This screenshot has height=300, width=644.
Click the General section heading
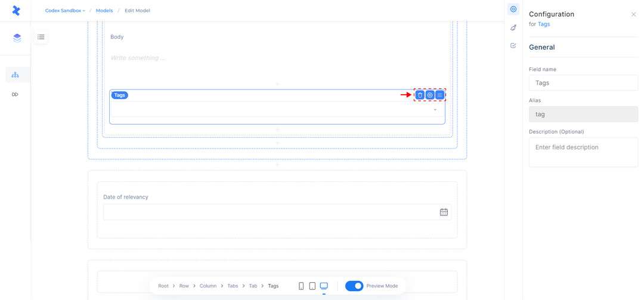pos(541,47)
